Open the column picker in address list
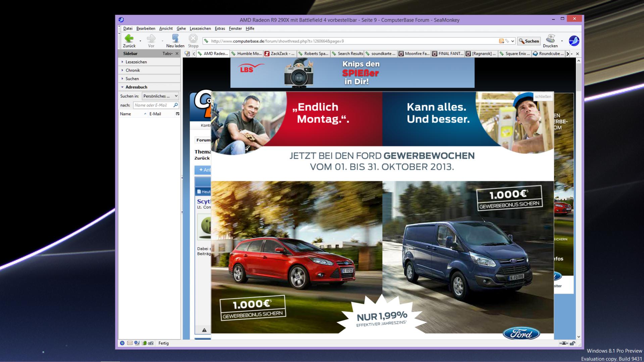Screen dimensions: 644x362 tap(178, 114)
